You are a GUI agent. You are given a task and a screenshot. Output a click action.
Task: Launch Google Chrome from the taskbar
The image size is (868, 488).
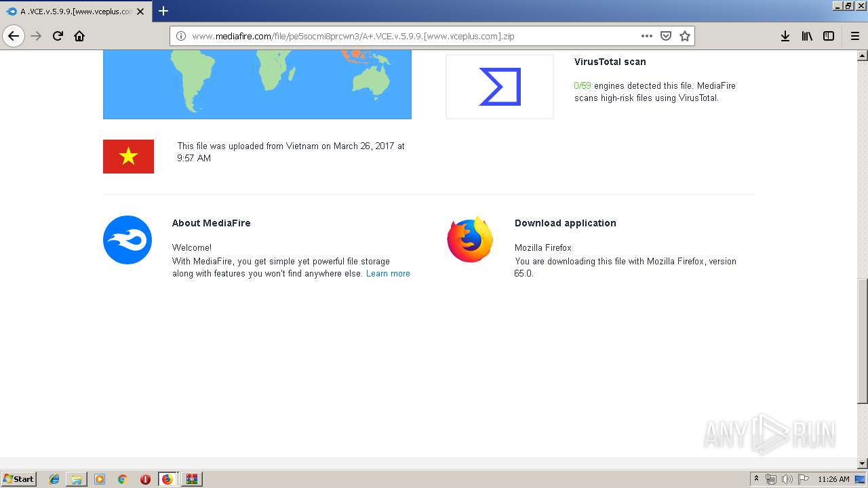coord(122,479)
